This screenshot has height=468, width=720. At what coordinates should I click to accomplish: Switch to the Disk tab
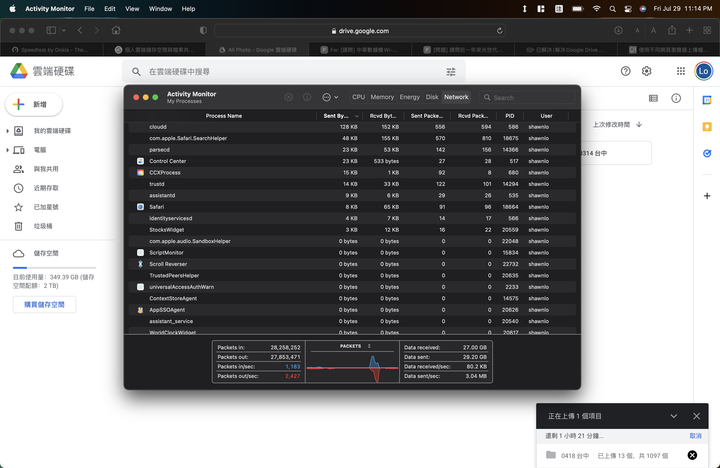point(432,97)
